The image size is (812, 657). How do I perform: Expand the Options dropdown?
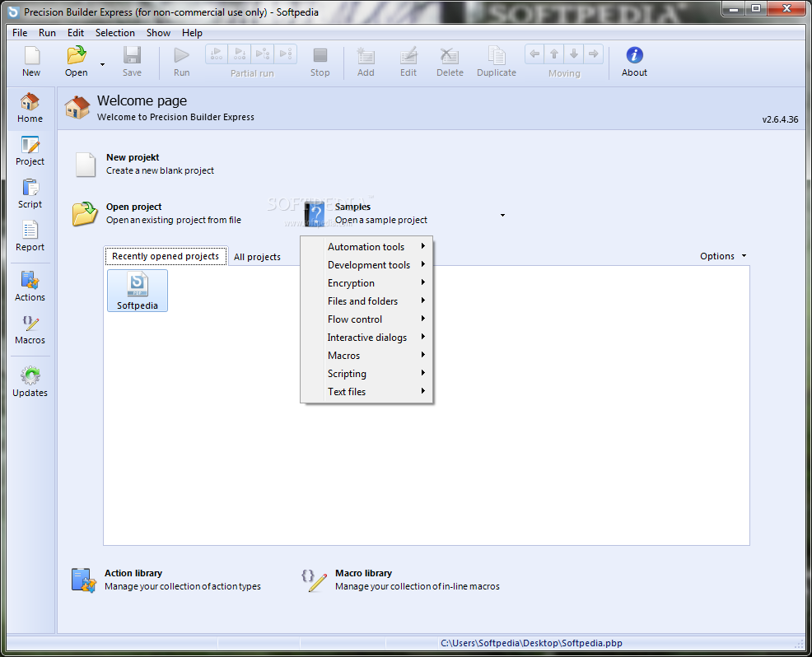click(723, 256)
